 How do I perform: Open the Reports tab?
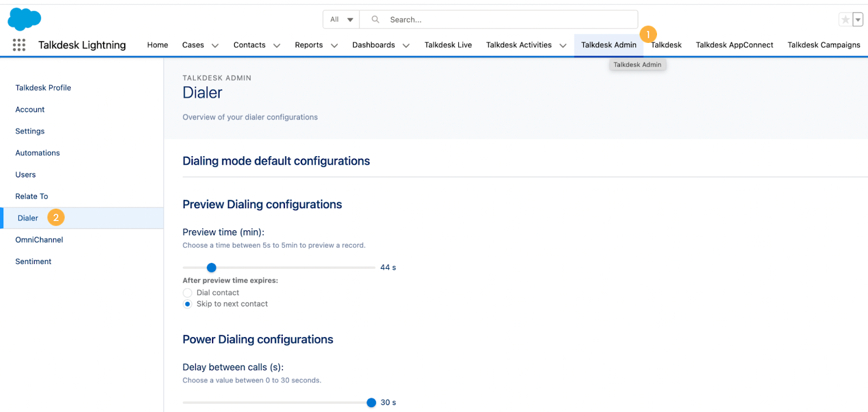pyautogui.click(x=309, y=45)
